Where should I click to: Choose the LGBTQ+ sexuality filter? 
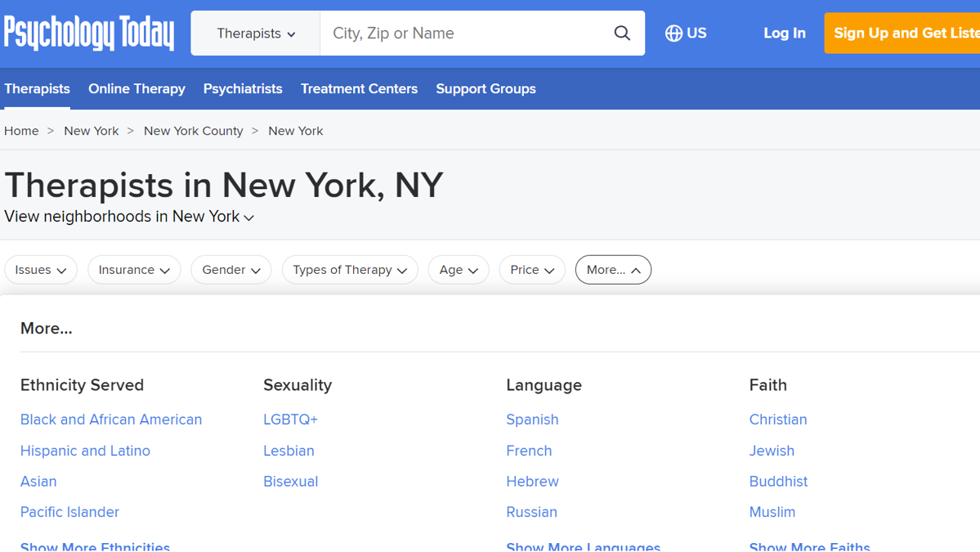pos(290,420)
